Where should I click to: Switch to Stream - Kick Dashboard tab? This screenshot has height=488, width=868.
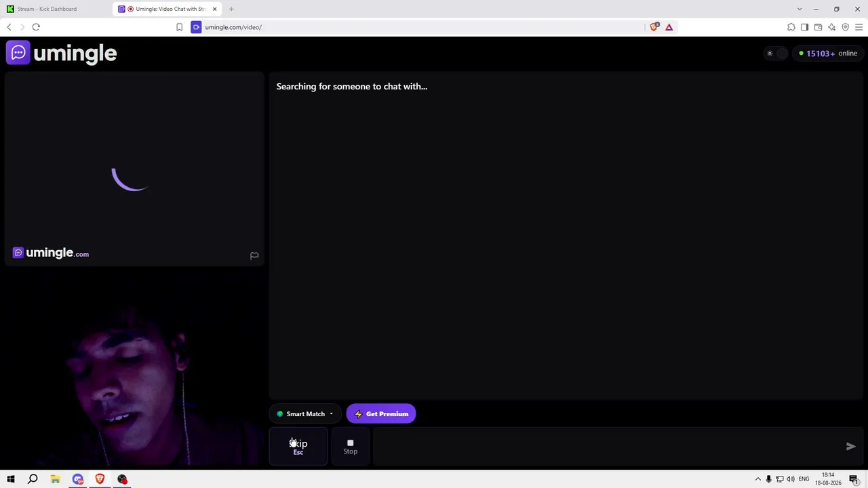pyautogui.click(x=47, y=9)
